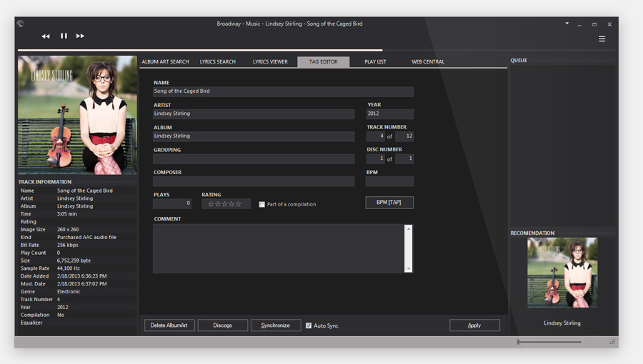Click the app logo icon in title bar
Image resolution: width=643 pixels, height=364 pixels.
tap(21, 24)
